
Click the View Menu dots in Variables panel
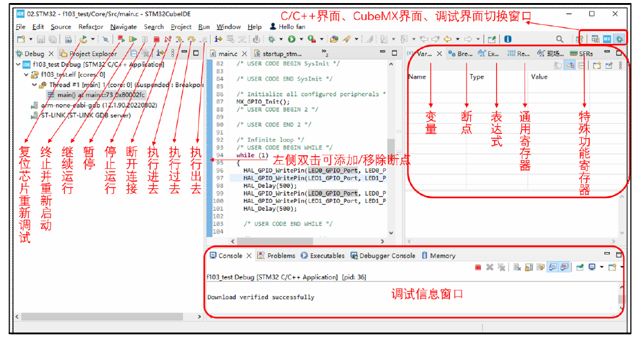[x=620, y=65]
